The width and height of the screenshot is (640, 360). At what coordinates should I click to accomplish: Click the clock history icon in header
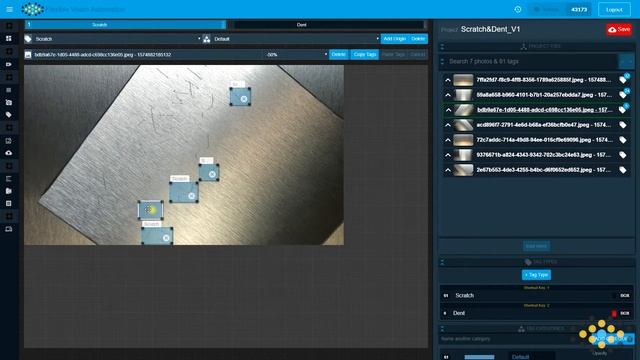click(518, 9)
